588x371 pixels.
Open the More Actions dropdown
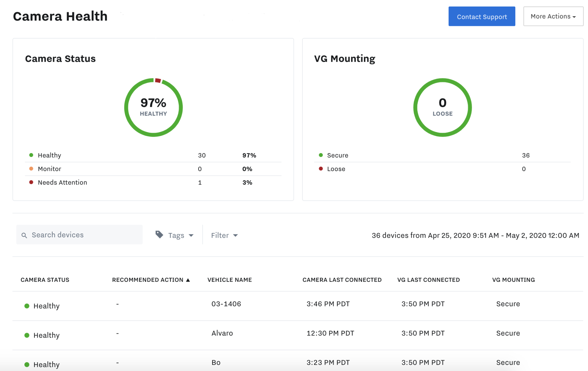(x=553, y=16)
